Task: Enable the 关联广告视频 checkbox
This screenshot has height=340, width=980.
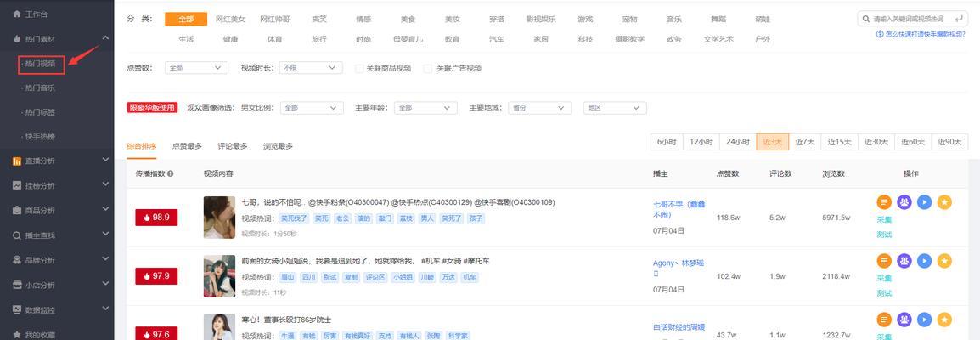Action: click(428, 68)
